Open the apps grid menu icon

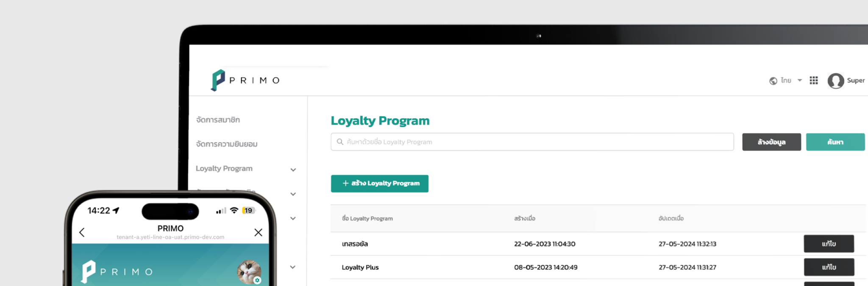tap(813, 81)
